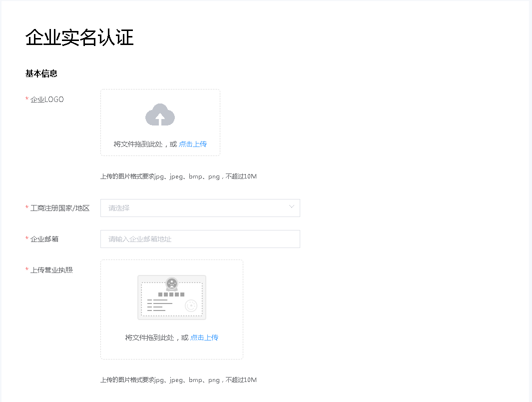Image resolution: width=532 pixels, height=402 pixels.
Task: Focus the 企业邮箱 email input field
Action: tap(200, 239)
